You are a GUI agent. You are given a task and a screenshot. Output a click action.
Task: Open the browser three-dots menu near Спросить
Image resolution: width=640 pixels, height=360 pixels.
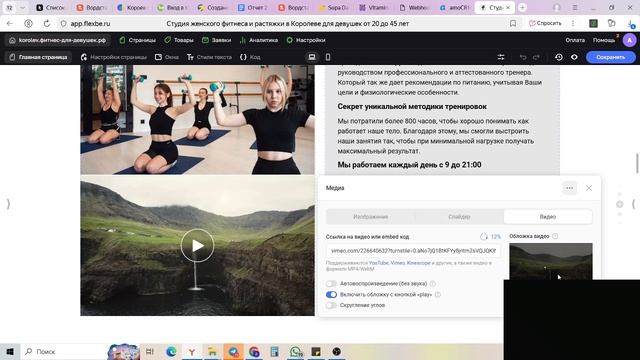click(573, 24)
